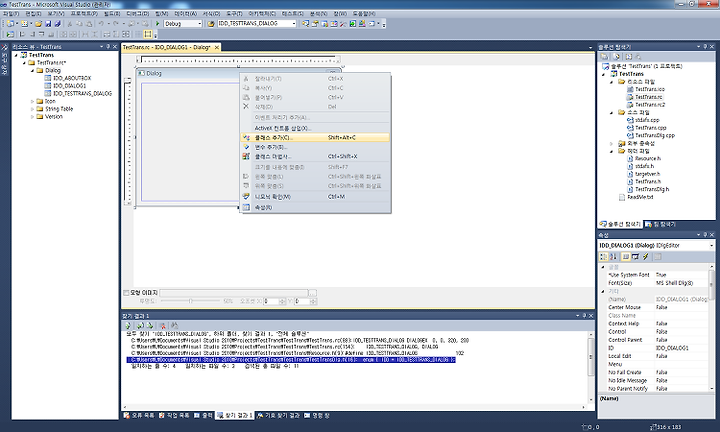
Task: Select the Properties item at context menu bottom
Action: (x=315, y=208)
